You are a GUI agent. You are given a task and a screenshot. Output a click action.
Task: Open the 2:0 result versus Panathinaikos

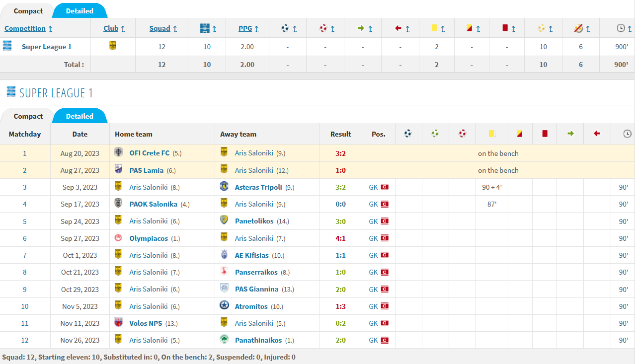[x=340, y=340]
